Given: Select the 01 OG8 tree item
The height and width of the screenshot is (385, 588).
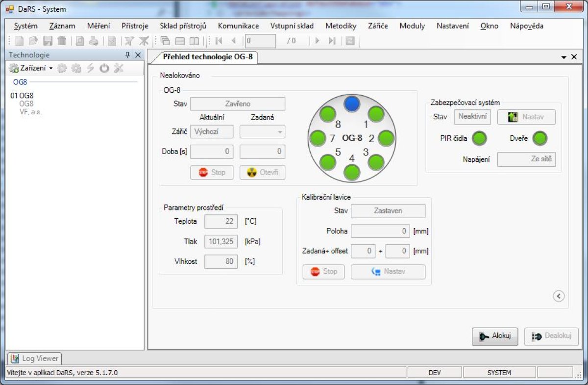Looking at the screenshot, I should (22, 96).
